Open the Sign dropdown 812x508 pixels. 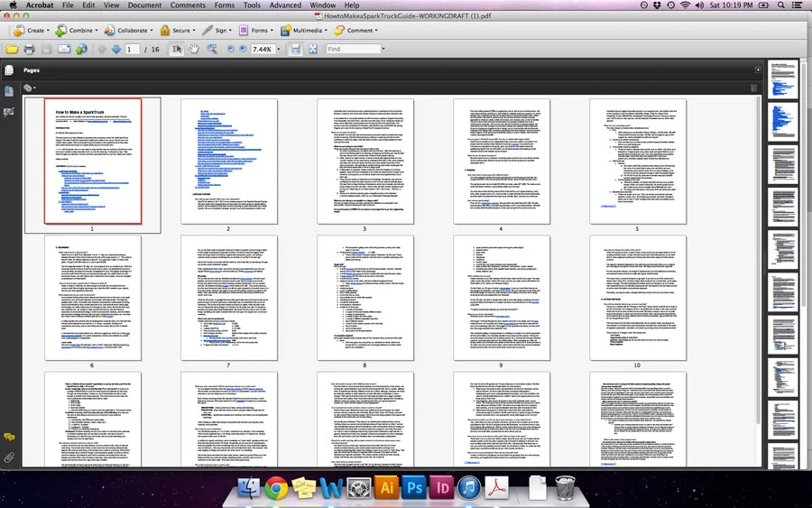(x=217, y=31)
